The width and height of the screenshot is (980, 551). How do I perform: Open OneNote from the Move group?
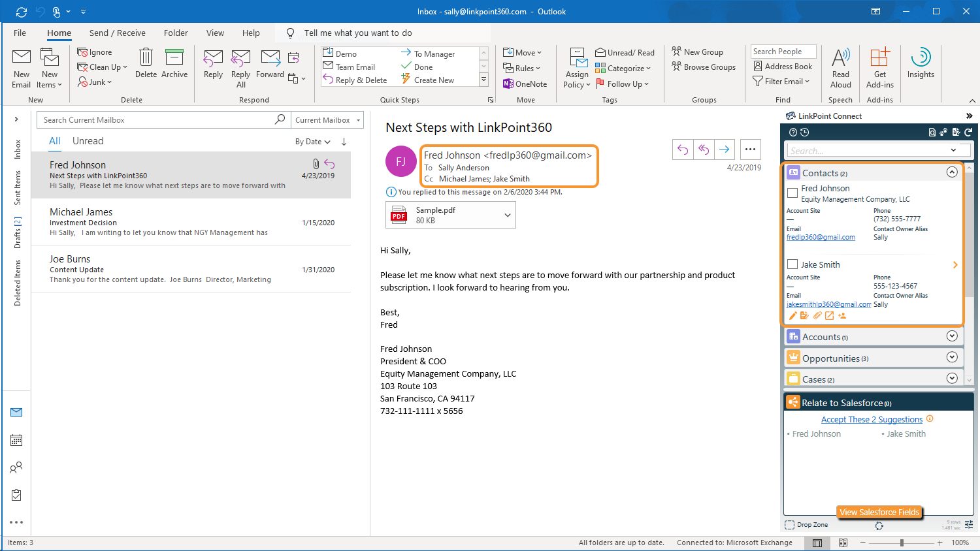pos(525,84)
